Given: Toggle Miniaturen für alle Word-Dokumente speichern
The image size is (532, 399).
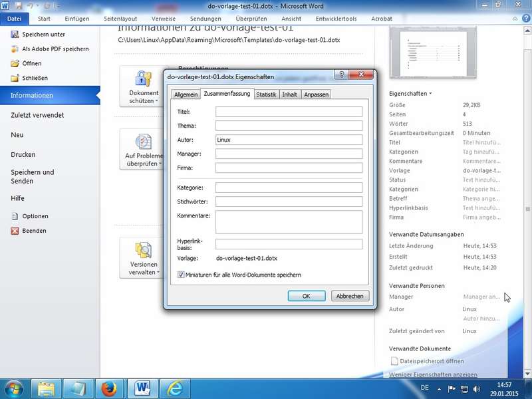Looking at the screenshot, I should (x=181, y=275).
